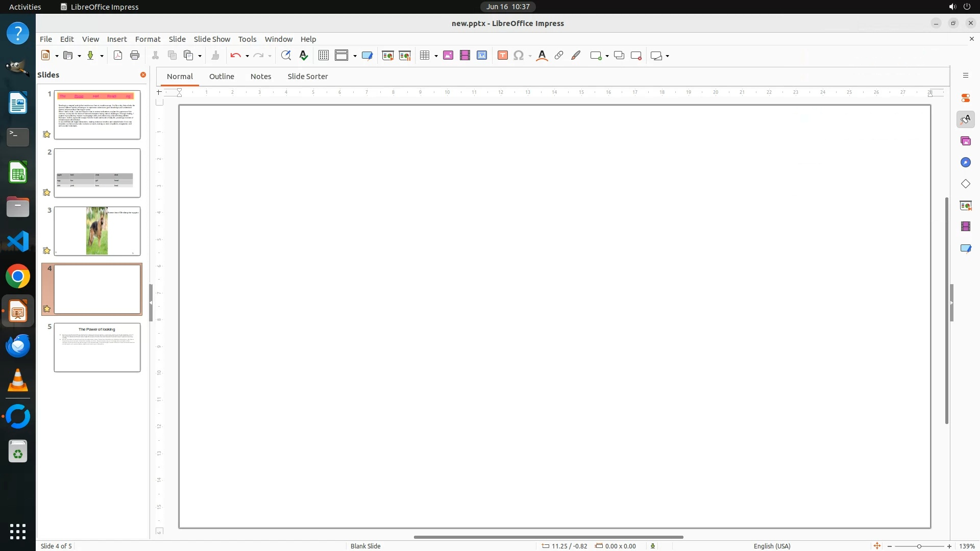The width and height of the screenshot is (980, 551).
Task: Start slideshow from first slide icon
Action: (388, 56)
